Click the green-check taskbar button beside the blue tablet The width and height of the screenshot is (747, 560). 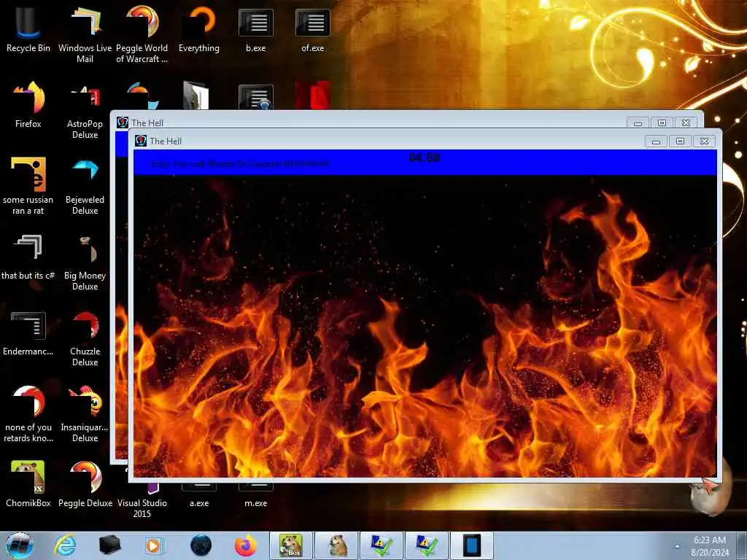pos(427,545)
